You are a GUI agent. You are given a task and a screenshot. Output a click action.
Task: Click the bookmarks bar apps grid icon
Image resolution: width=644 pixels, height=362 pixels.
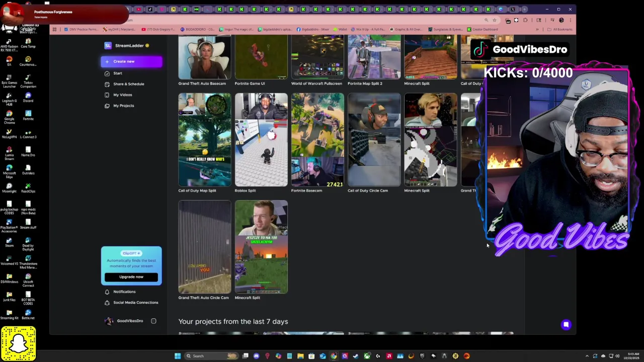(54, 29)
